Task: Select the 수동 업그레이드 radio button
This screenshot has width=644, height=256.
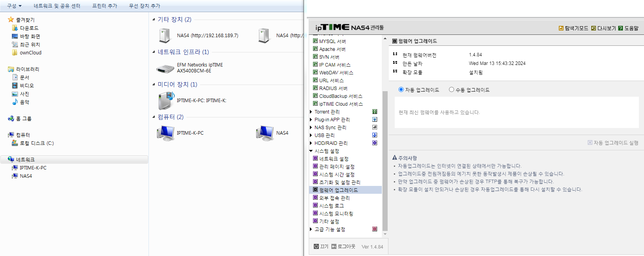Action: (451, 90)
